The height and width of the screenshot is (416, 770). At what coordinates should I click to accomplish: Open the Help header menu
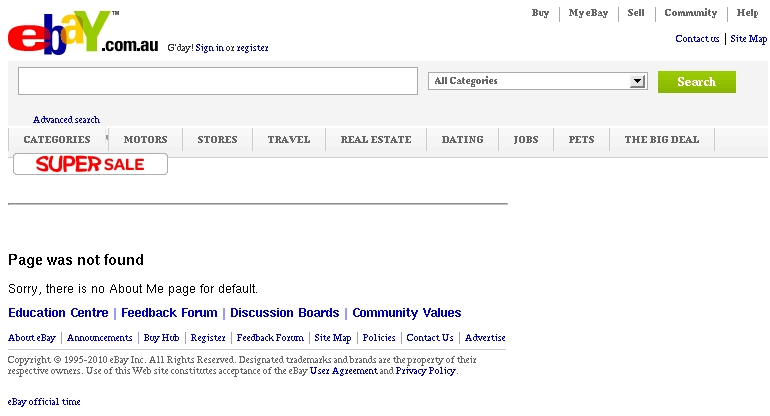(747, 13)
